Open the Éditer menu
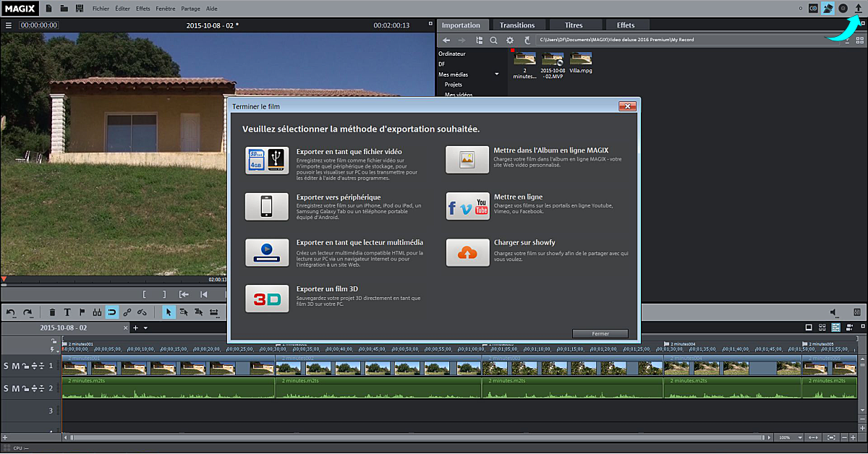The width and height of the screenshot is (868, 454). 123,8
